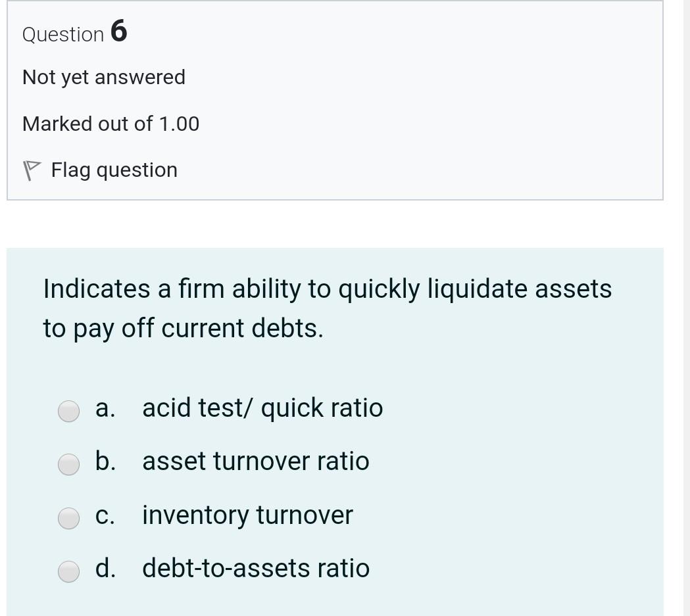Screen dimensions: 690x616
Task: Click the question text about liquidating assets
Action: (x=327, y=289)
